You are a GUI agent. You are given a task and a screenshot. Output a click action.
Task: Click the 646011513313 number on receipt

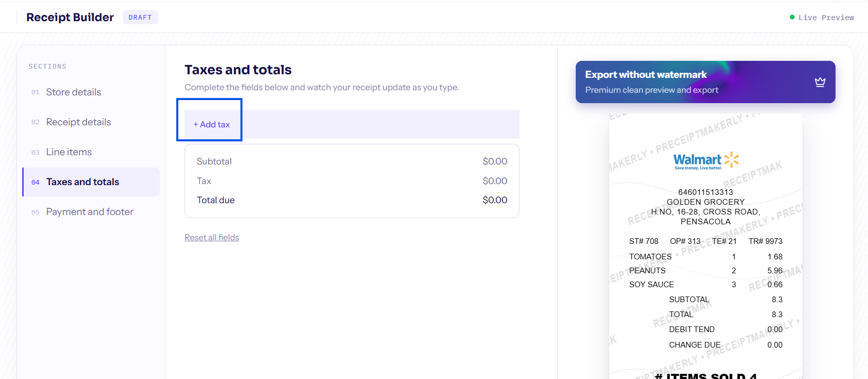[x=706, y=192]
